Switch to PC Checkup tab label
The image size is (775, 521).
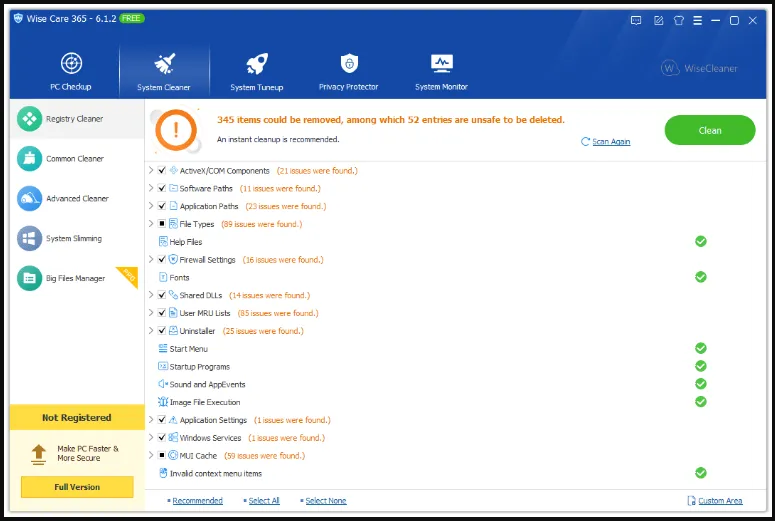[x=71, y=87]
